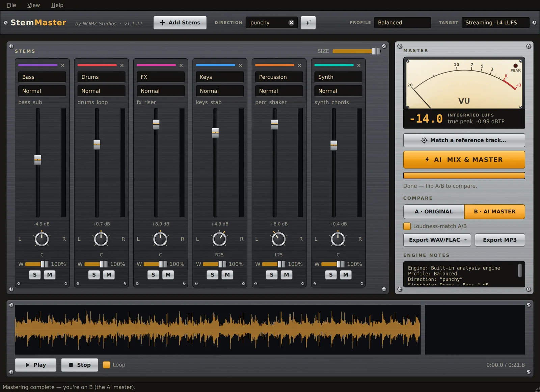The height and width of the screenshot is (392, 540).
Task: Mute the Keys stem
Action: [227, 275]
